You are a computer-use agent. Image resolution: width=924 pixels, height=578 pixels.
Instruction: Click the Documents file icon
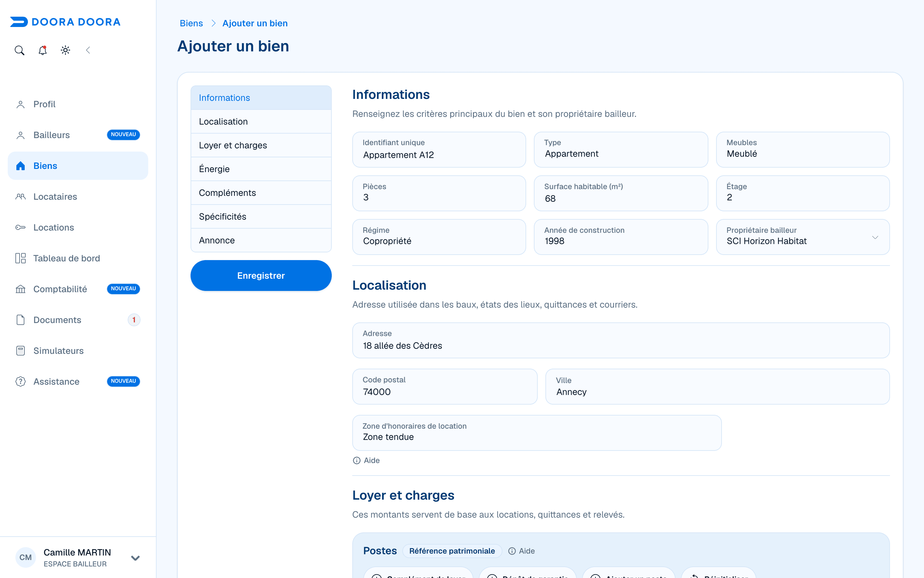coord(21,320)
